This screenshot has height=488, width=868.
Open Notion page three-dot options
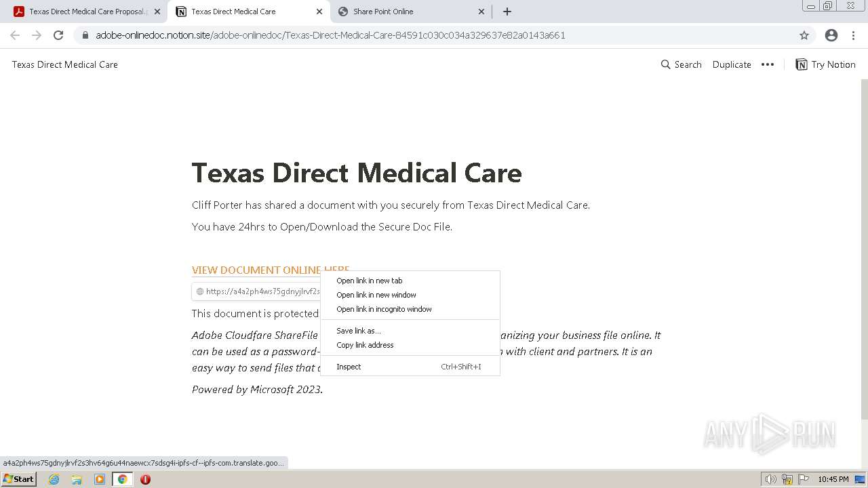pos(768,64)
